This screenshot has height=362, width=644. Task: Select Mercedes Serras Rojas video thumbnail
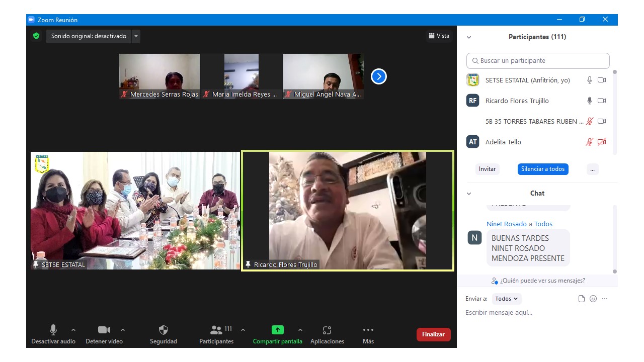click(159, 76)
